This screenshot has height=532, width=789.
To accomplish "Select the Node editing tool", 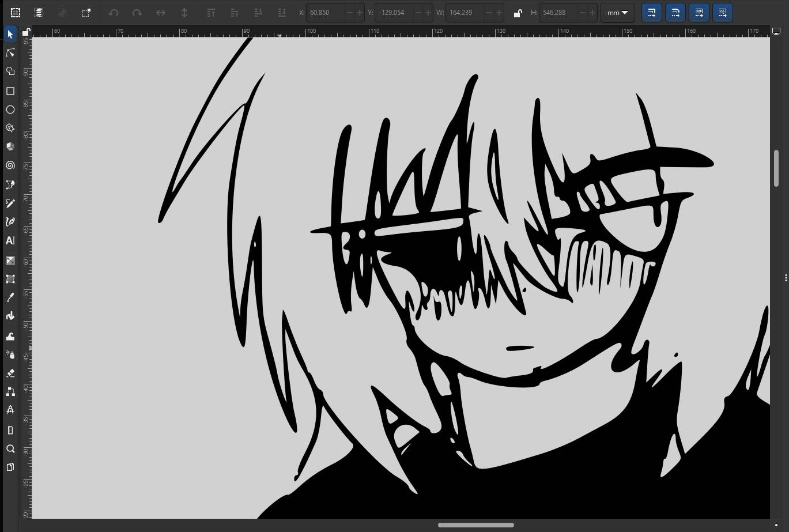I will click(10, 53).
